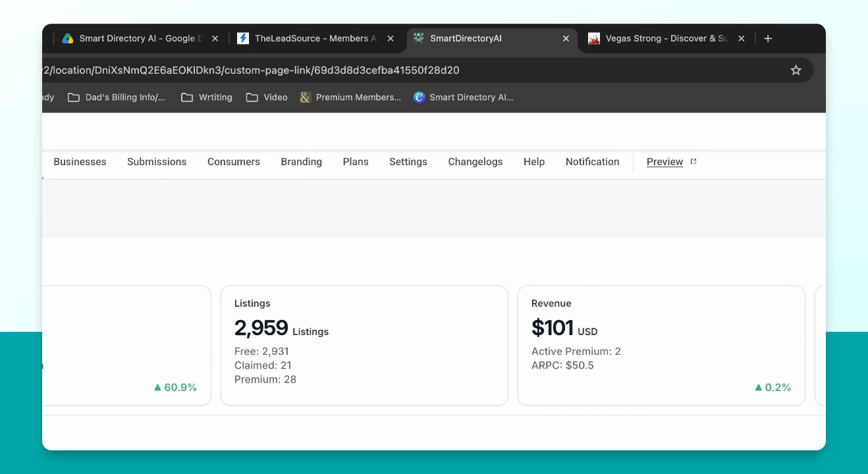Viewport: 868px width, 474px height.
Task: Open the Branding settings page
Action: pos(301,162)
